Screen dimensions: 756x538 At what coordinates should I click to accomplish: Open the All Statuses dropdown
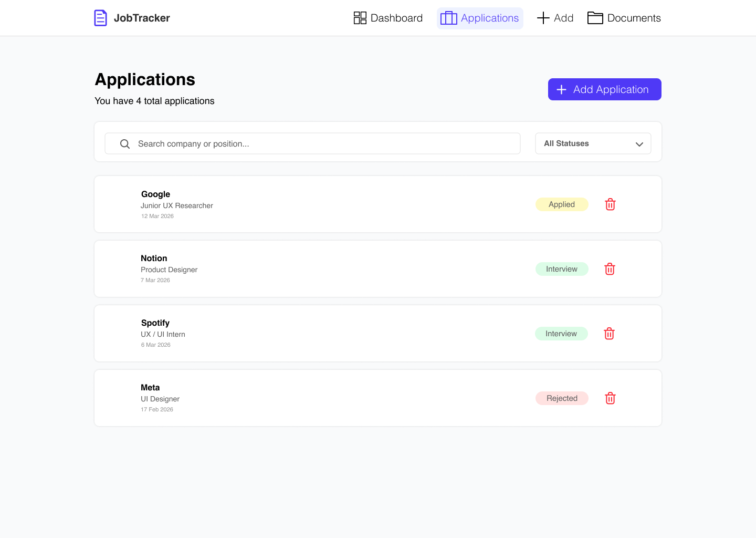click(593, 143)
